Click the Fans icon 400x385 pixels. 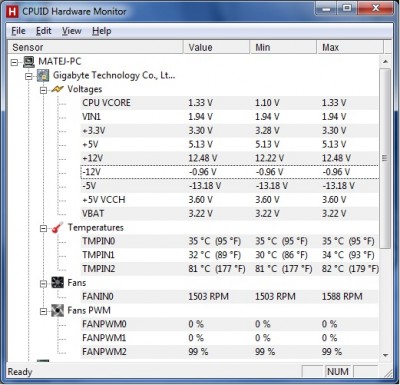tap(57, 283)
